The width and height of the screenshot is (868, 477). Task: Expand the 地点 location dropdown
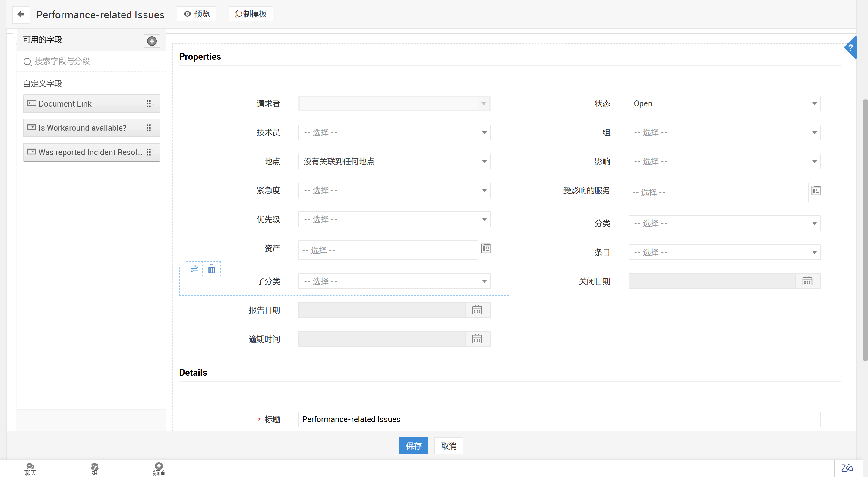pyautogui.click(x=394, y=161)
